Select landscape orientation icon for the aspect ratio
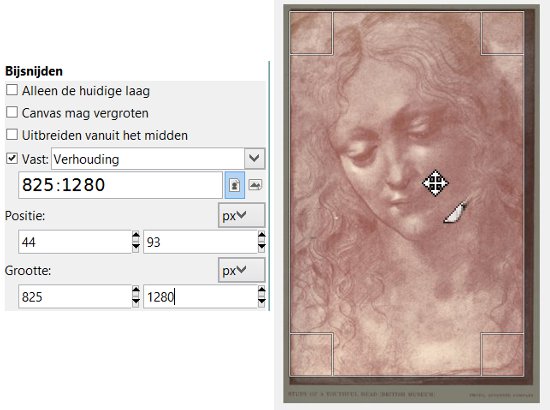Viewport: 550px width, 410px height. point(255,185)
